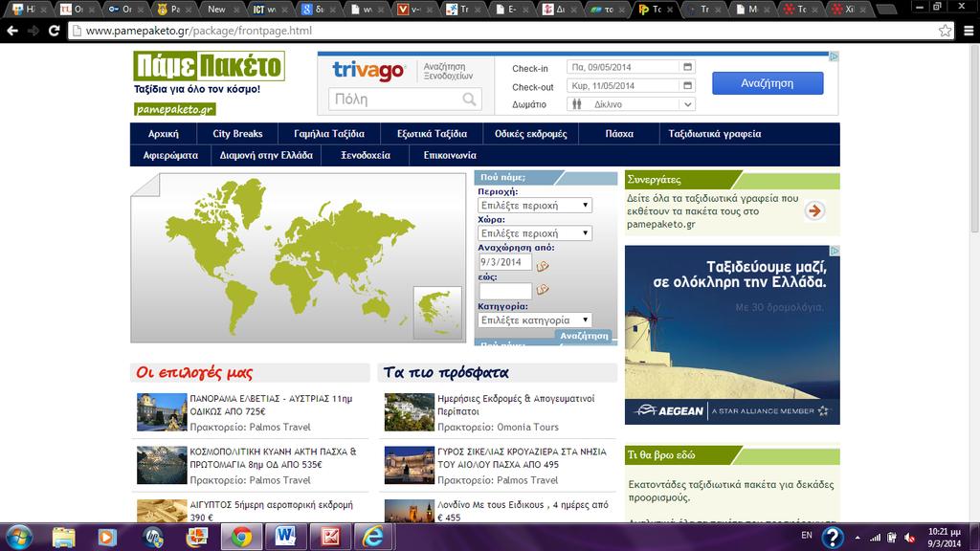Open Λονδίνο Με τους Ειδικους package link

523,511
